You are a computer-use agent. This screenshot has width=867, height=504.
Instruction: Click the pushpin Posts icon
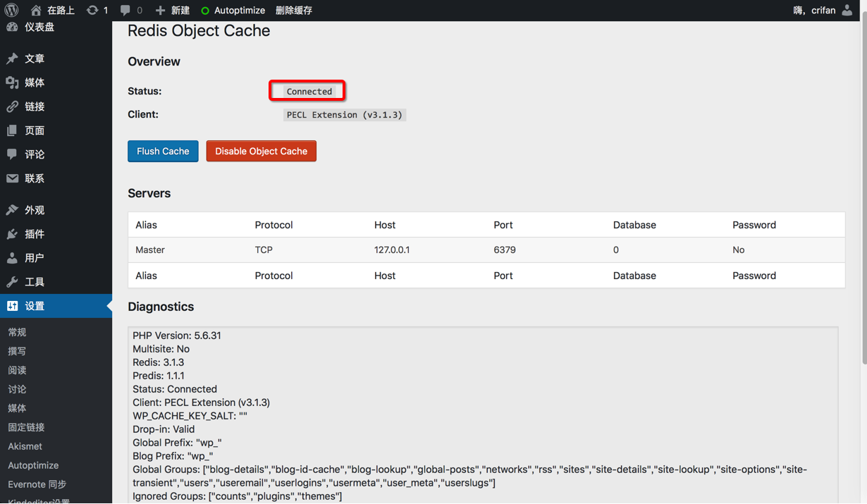pos(12,59)
